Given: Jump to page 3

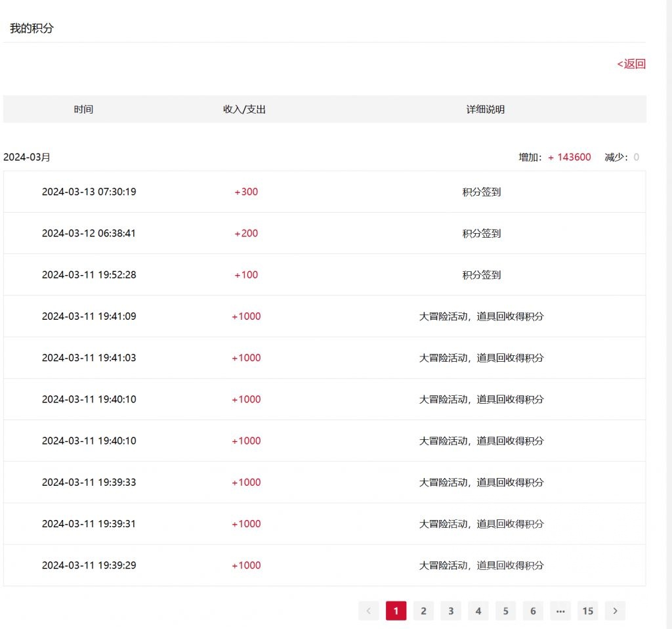Looking at the screenshot, I should point(451,611).
